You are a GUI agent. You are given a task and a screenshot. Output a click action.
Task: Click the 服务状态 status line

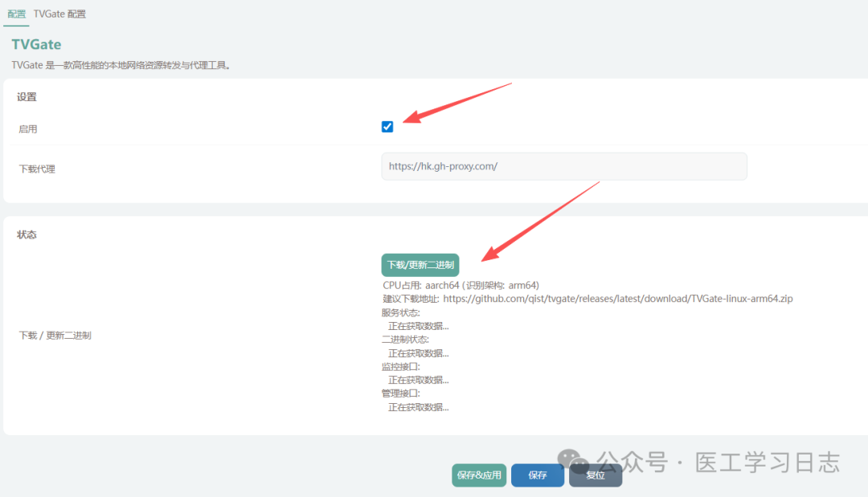coord(401,312)
